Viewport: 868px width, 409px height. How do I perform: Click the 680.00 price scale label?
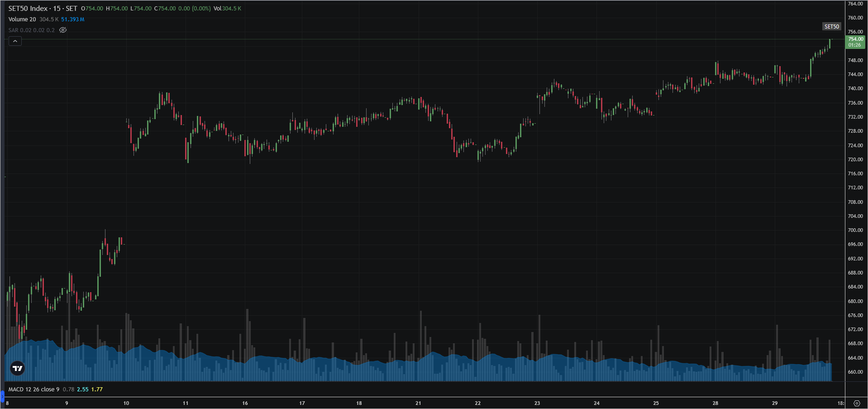[x=855, y=301]
